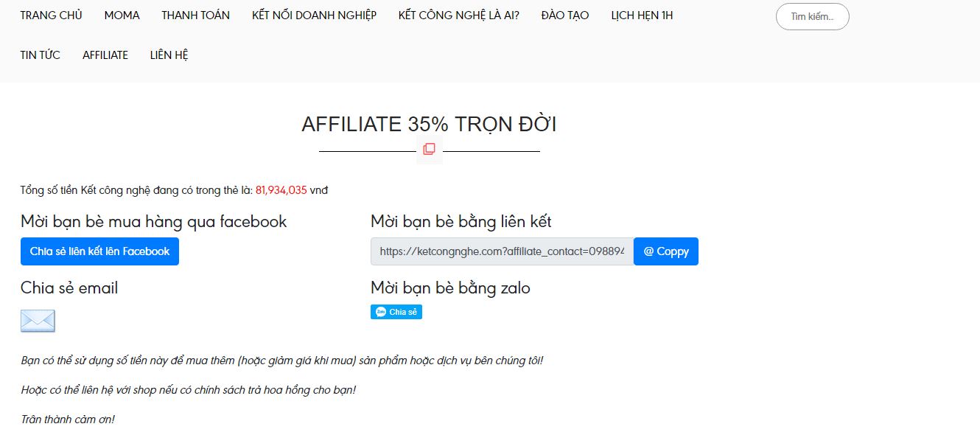This screenshot has height=435, width=980.
Task: Click the AFFILIATE navigation link
Action: click(105, 55)
